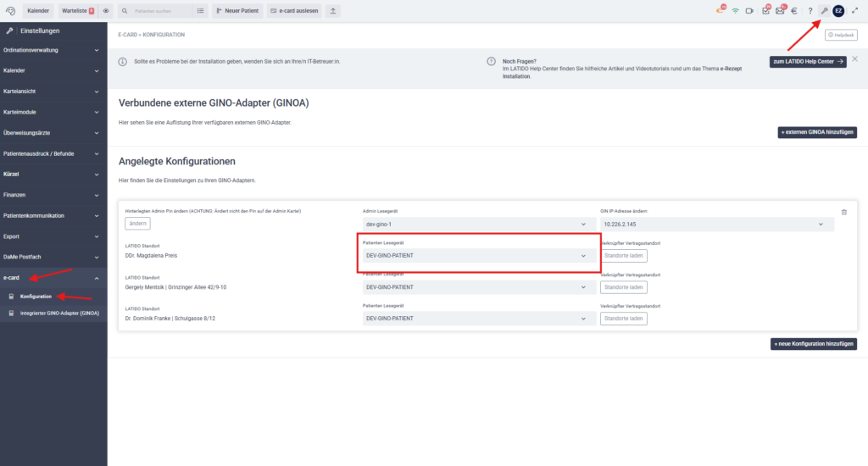The height and width of the screenshot is (466, 868).
Task: Open settings via the wrench icon
Action: click(x=823, y=11)
